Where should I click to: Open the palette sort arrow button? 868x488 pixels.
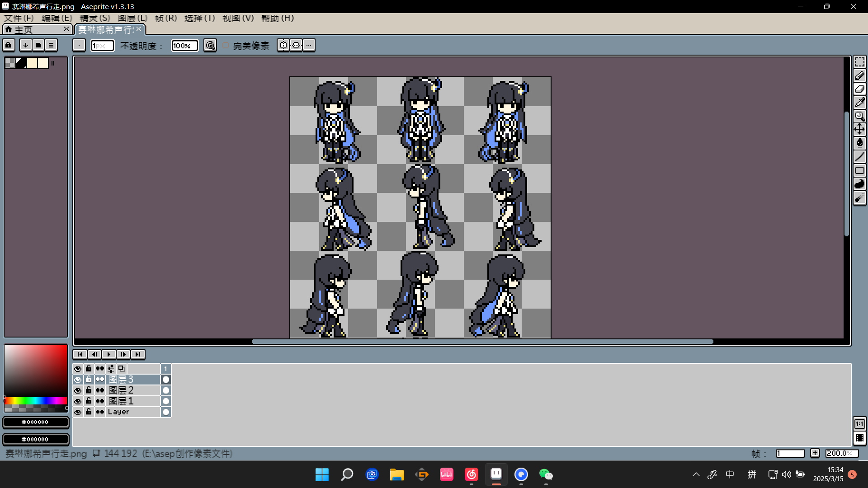point(26,45)
